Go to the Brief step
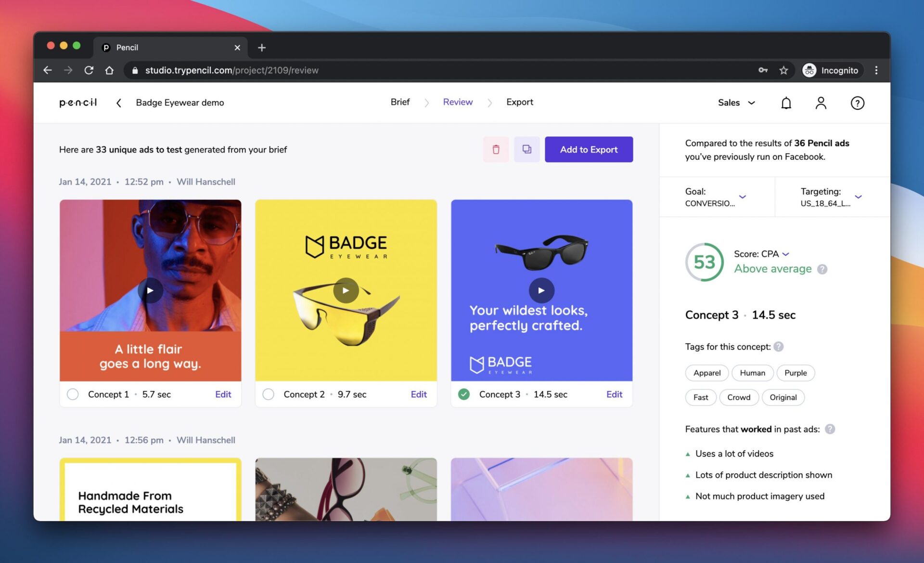Image resolution: width=924 pixels, height=563 pixels. [400, 102]
